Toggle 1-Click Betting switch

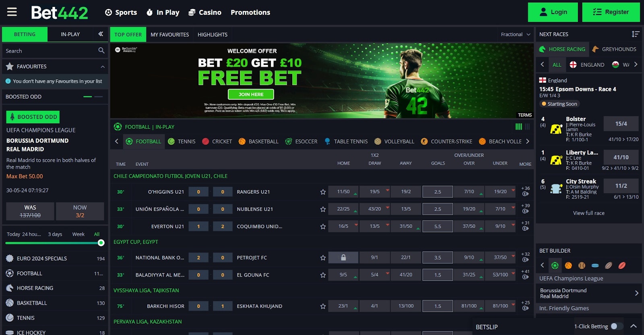pos(617,326)
